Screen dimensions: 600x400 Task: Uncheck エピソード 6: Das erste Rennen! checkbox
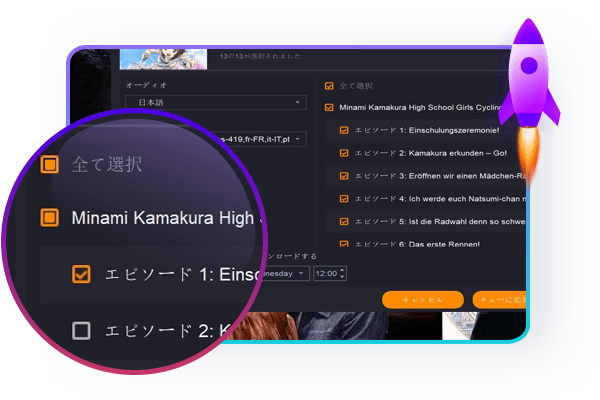pos(344,243)
